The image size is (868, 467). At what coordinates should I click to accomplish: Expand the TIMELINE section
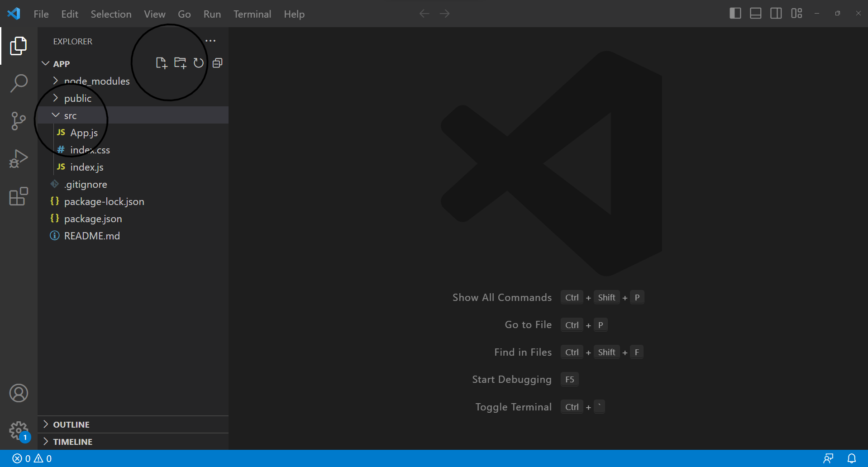133,442
